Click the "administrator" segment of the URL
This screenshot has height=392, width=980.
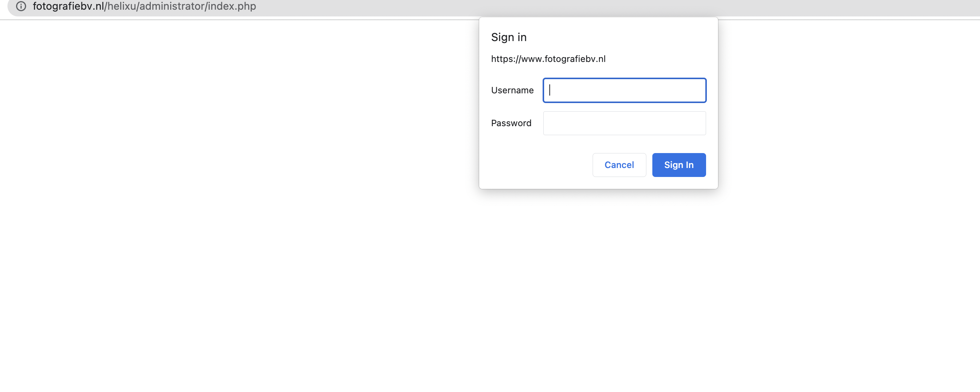[x=172, y=6]
